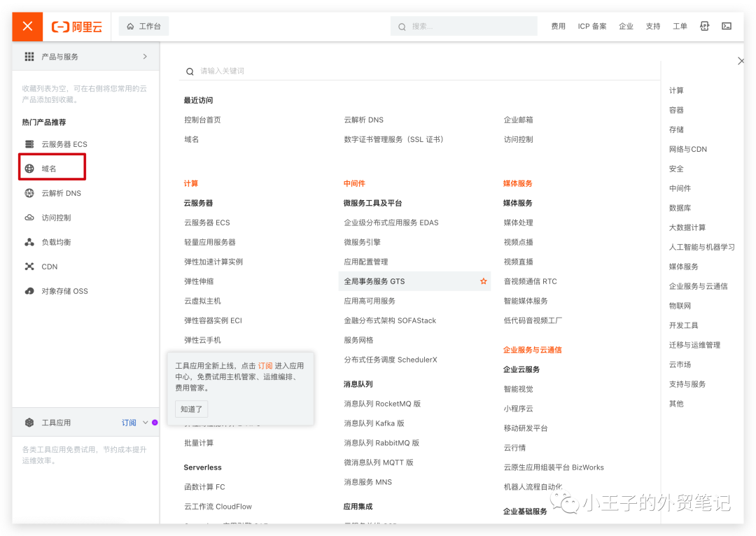Jump to 存储 category in right index
The image size is (756, 536).
click(x=676, y=129)
